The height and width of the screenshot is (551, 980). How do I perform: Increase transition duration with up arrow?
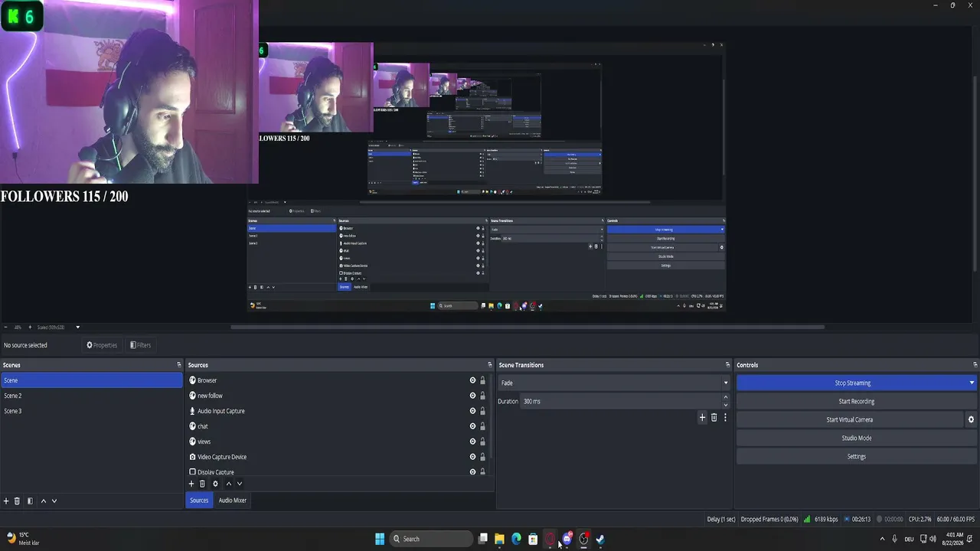coord(725,397)
